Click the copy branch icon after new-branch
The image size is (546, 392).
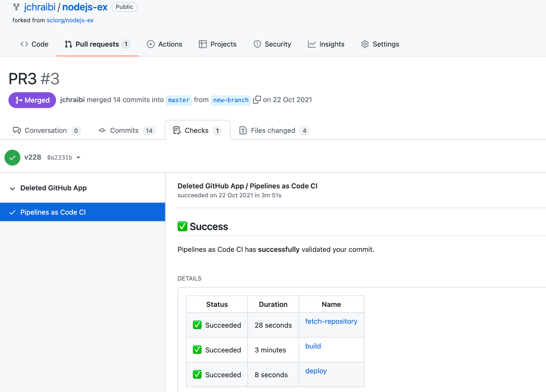tap(257, 100)
